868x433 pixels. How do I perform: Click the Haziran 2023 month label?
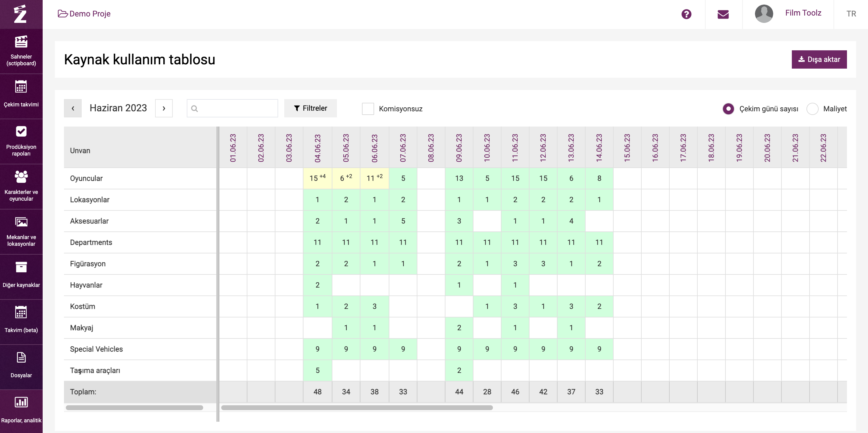118,108
